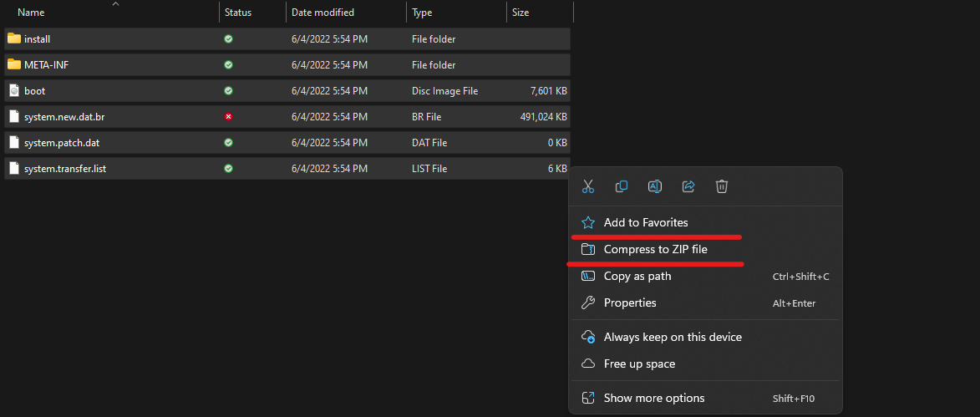Click the red sync error status icon
This screenshot has height=417, width=980.
(x=228, y=116)
